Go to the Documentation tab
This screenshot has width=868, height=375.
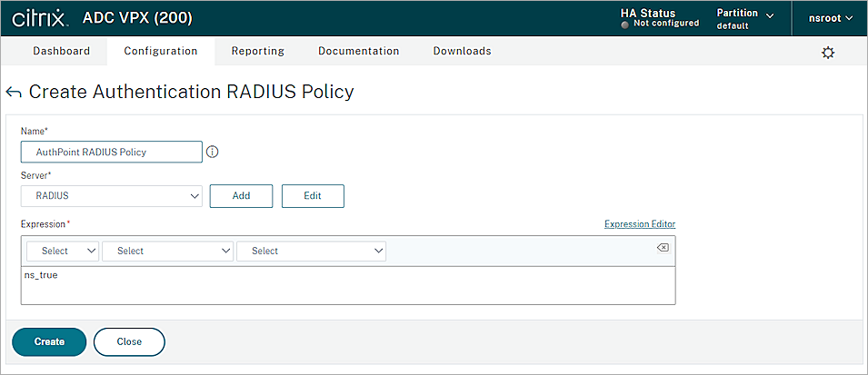pos(358,51)
